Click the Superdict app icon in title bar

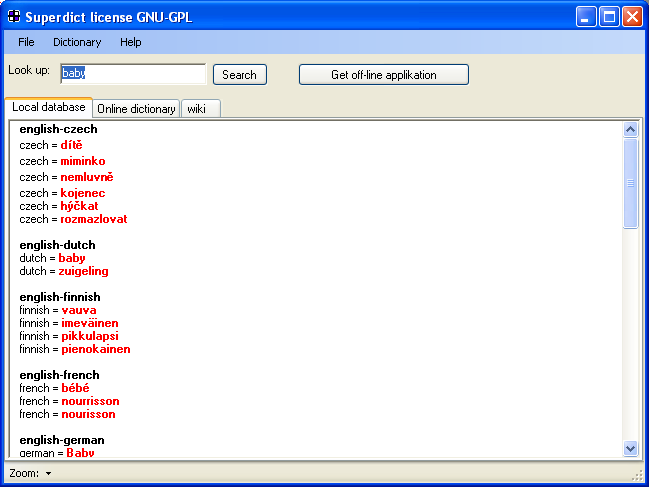tap(14, 16)
